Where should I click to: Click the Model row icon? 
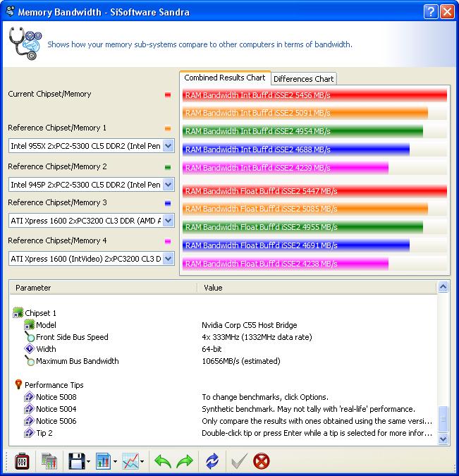coord(30,325)
